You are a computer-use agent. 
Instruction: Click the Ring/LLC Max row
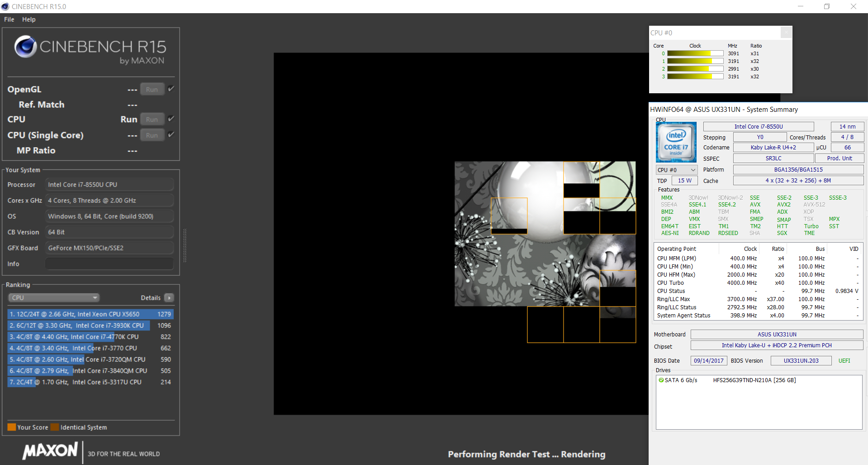[x=758, y=299]
